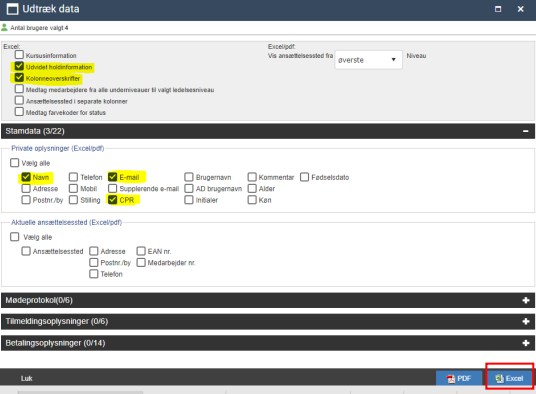Check the Medarbejder nr. checkbox
The width and height of the screenshot is (536, 394).
pyautogui.click(x=141, y=262)
